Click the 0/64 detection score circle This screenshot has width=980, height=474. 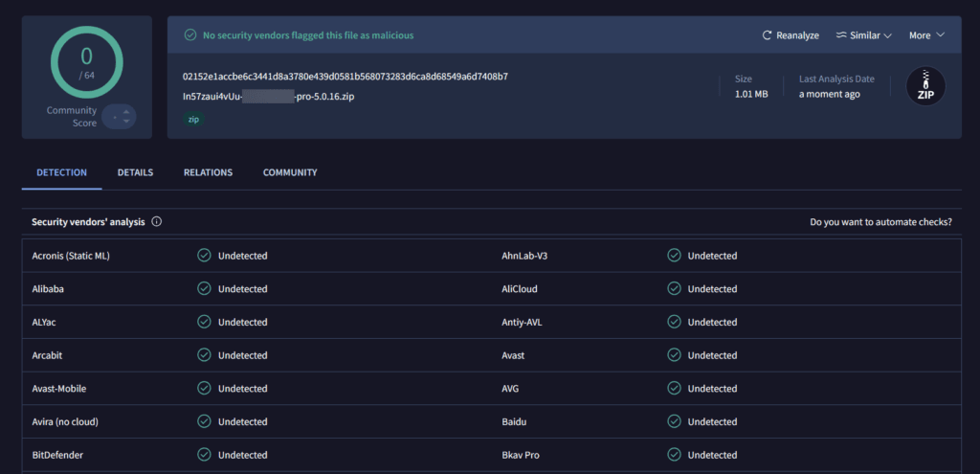click(x=86, y=60)
